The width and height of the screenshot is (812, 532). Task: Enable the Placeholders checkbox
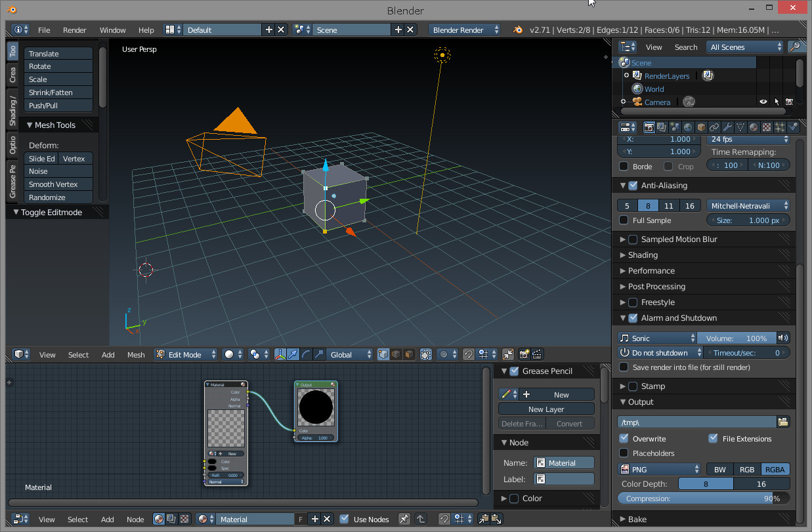[624, 453]
